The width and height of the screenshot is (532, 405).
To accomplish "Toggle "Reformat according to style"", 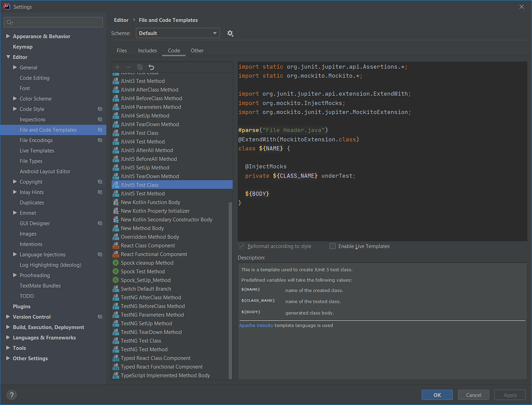I will click(x=242, y=246).
